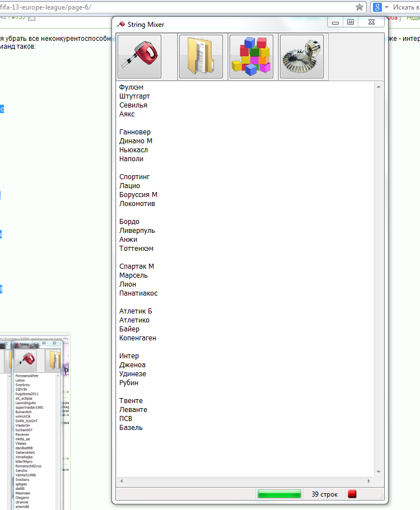Select the line Спортинг
The height and width of the screenshot is (510, 420).
pyautogui.click(x=134, y=176)
